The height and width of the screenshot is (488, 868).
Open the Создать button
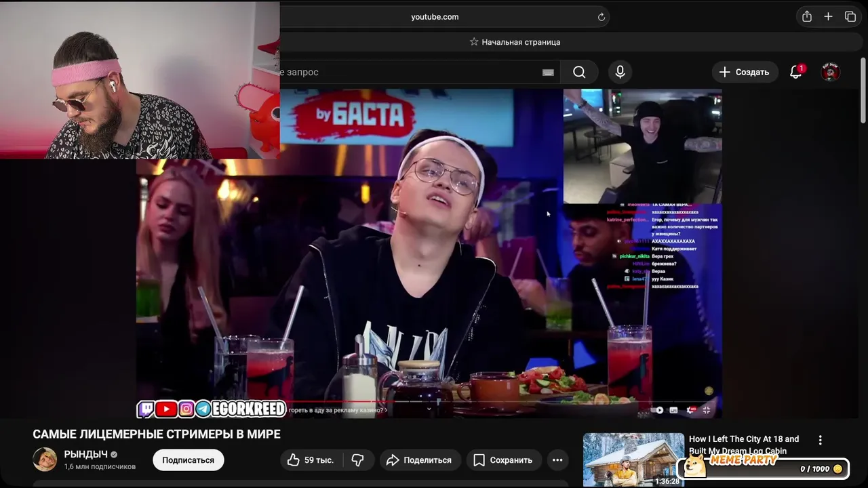click(x=745, y=72)
